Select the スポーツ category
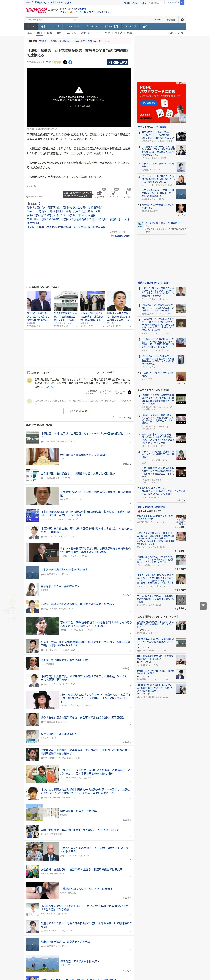This screenshot has width=210, height=980. (86, 33)
